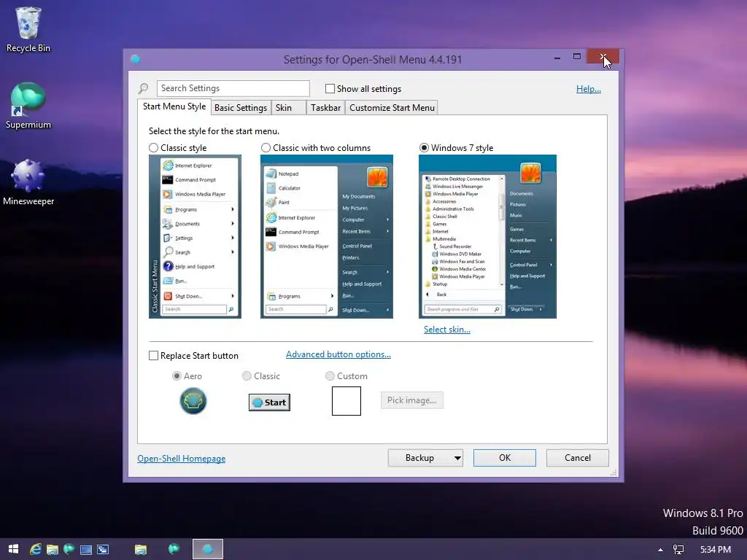Open the Recycle Bin desktop icon
The height and width of the screenshot is (560, 747).
28,29
